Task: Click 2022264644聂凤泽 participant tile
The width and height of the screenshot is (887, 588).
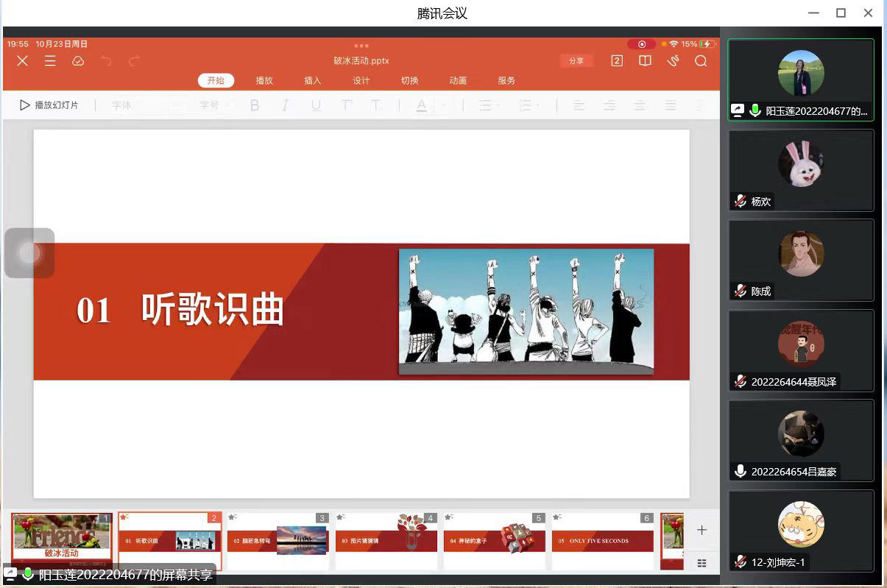Action: click(801, 350)
